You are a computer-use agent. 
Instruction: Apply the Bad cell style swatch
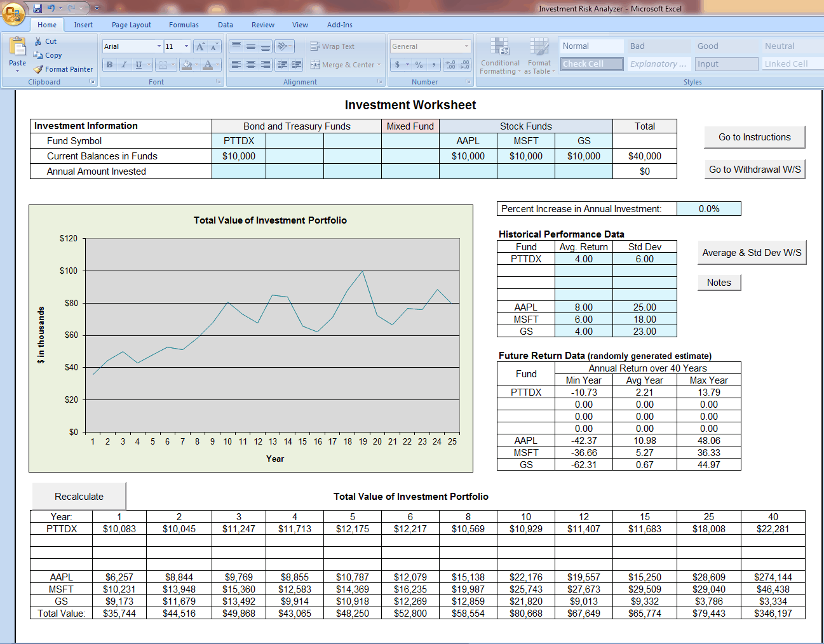coord(658,46)
